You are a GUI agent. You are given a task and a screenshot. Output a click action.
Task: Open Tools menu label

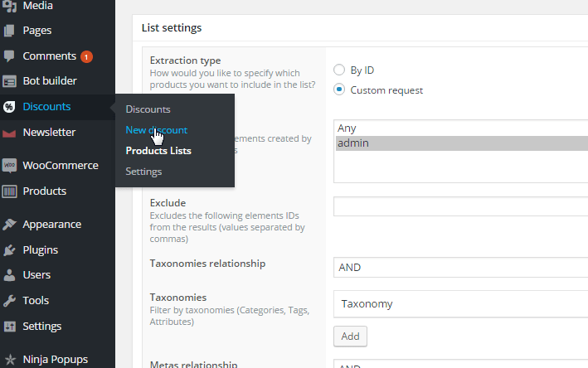point(36,301)
